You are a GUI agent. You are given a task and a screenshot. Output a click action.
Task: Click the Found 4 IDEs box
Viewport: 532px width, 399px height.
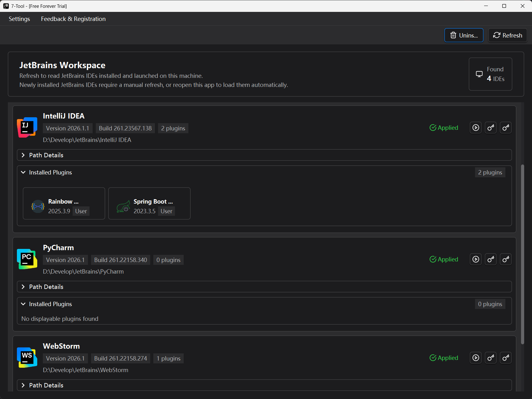490,74
